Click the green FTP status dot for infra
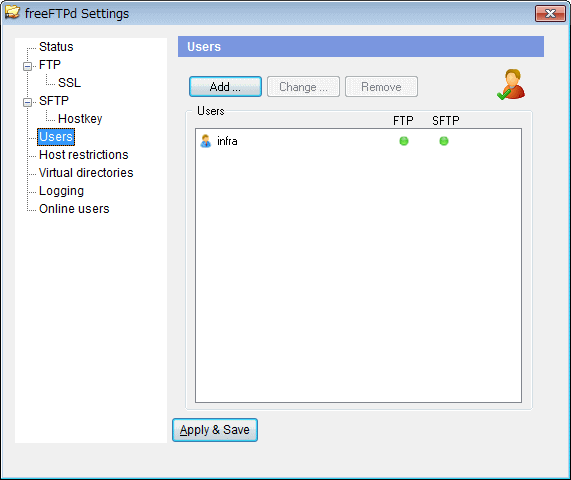 [x=404, y=141]
